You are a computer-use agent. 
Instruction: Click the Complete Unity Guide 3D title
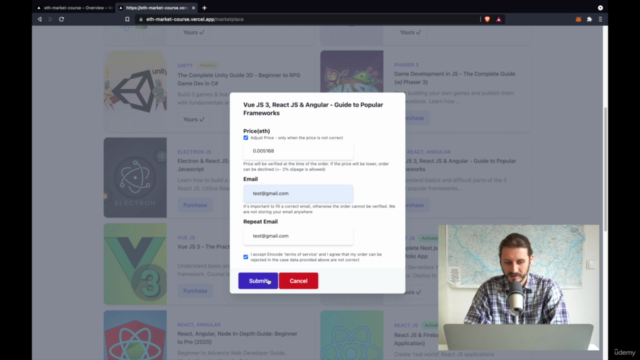239,79
